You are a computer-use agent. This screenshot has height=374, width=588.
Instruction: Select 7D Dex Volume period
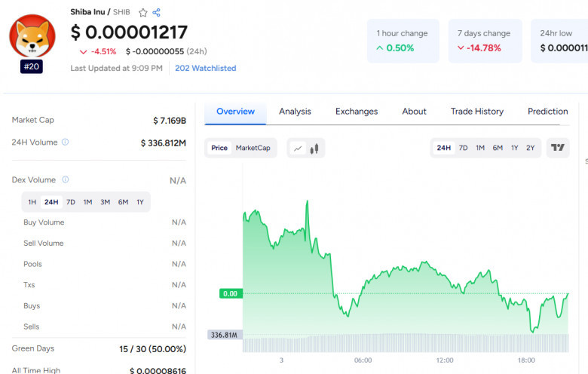(x=71, y=202)
